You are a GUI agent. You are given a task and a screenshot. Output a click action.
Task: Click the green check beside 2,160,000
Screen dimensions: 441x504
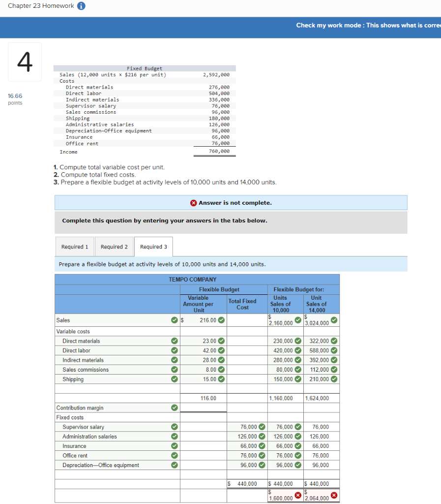pos(298,320)
